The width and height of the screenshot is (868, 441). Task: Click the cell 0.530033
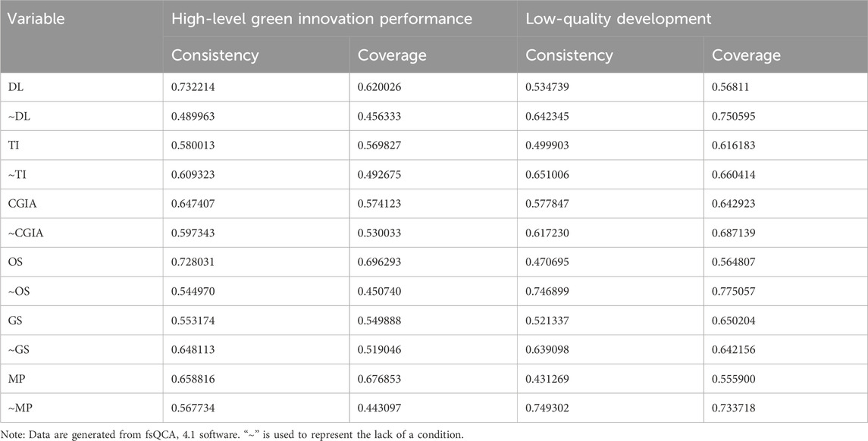[x=380, y=233]
